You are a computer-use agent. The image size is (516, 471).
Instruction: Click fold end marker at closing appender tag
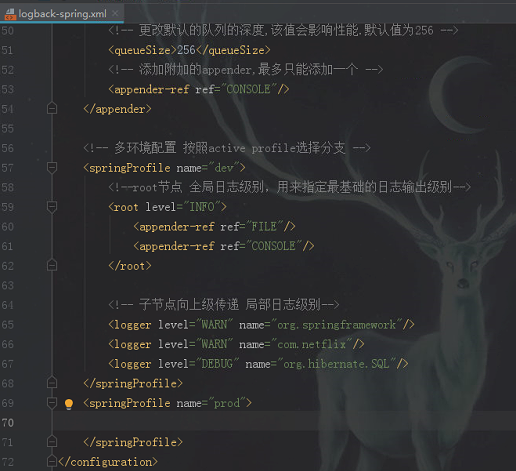click(52, 109)
